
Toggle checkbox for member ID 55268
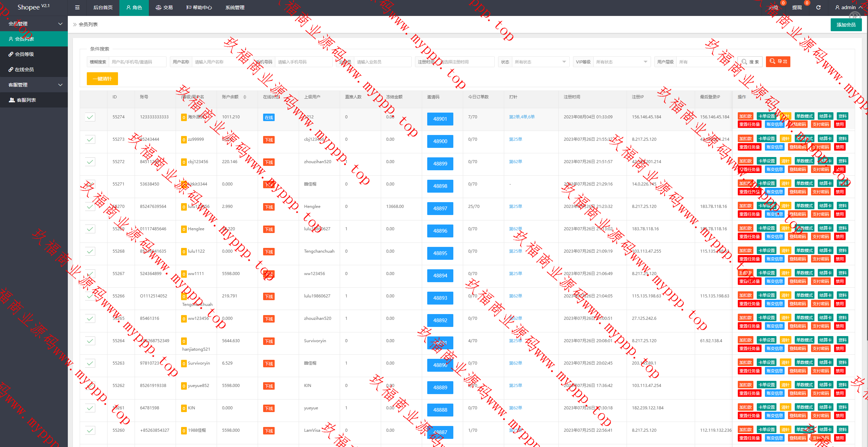pyautogui.click(x=90, y=251)
